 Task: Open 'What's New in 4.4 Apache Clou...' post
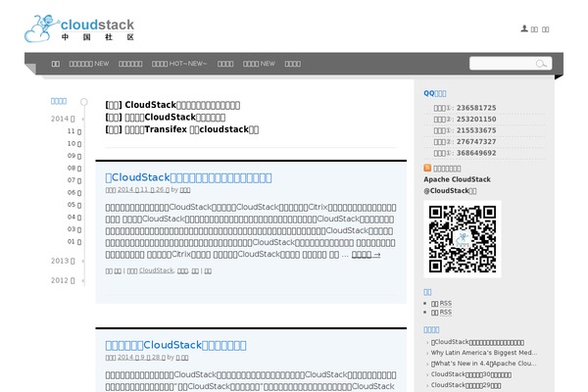pyautogui.click(x=484, y=364)
